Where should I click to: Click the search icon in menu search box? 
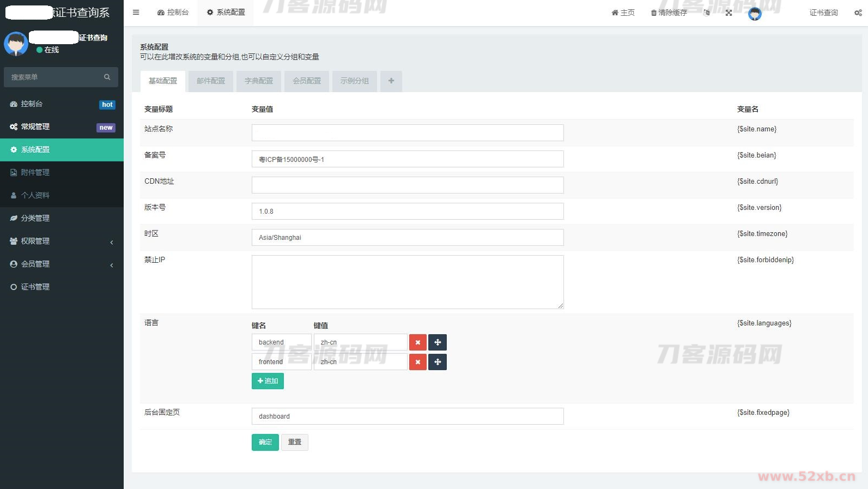107,77
